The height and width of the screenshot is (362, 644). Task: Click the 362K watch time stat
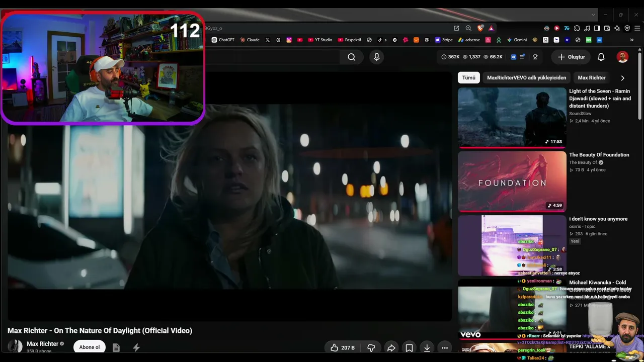pos(451,57)
